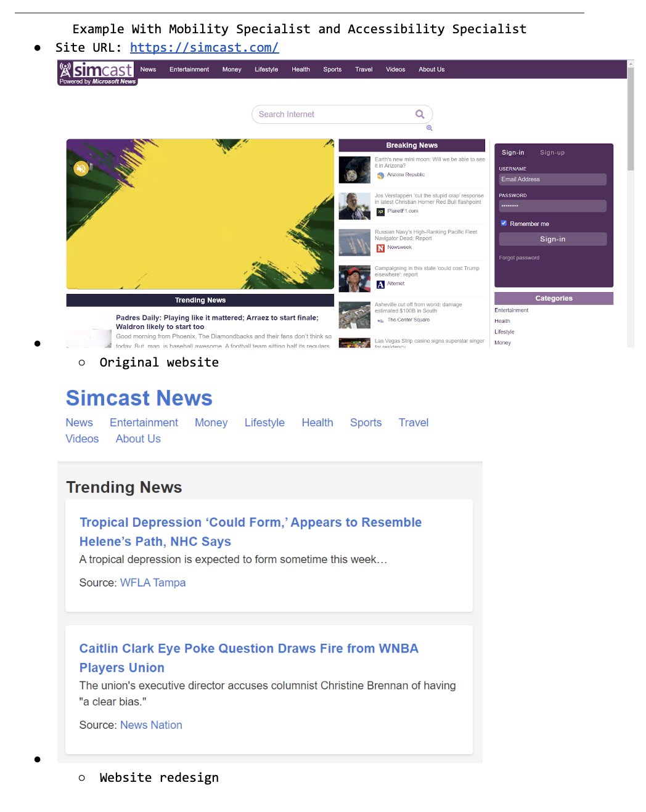Open the Health category in the sidebar
Image resolution: width=646 pixels, height=812 pixels.
click(502, 321)
